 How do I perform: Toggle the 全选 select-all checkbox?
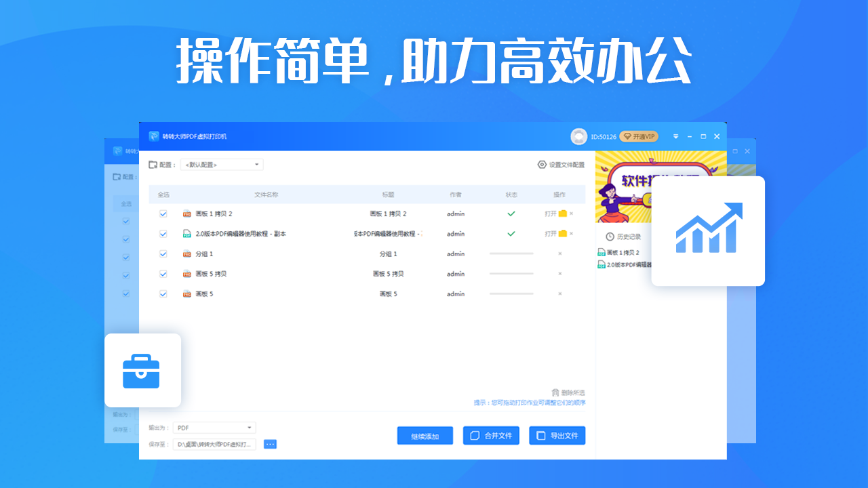coord(163,195)
